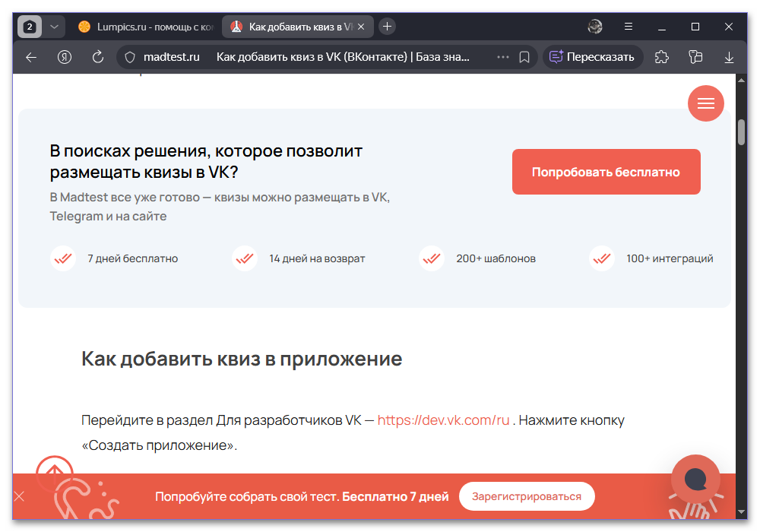
Task: Open a new browser tab
Action: pos(387,27)
